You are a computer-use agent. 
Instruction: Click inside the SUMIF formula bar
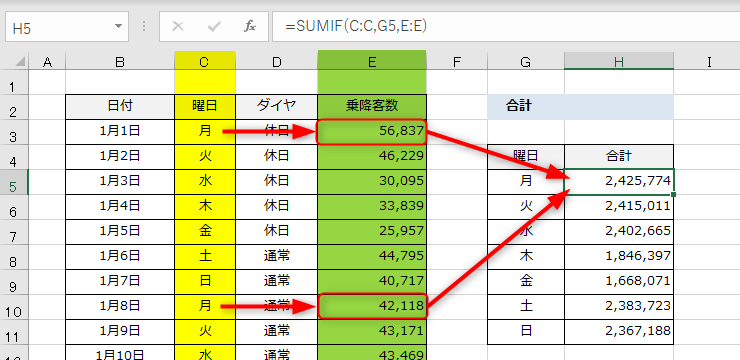pos(506,27)
